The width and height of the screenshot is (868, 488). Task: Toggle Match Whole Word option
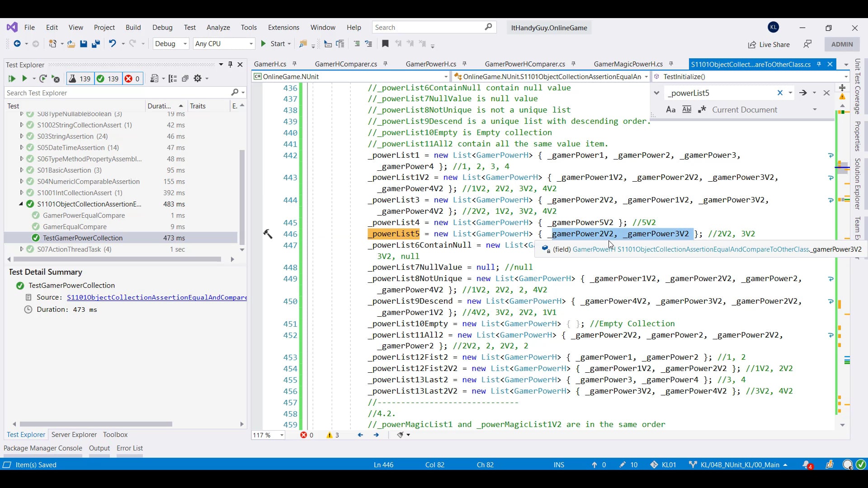pyautogui.click(x=686, y=110)
